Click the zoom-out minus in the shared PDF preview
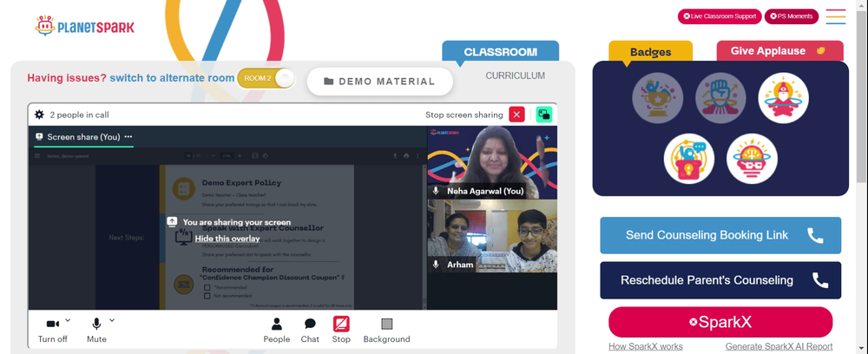The width and height of the screenshot is (868, 354). (x=214, y=156)
